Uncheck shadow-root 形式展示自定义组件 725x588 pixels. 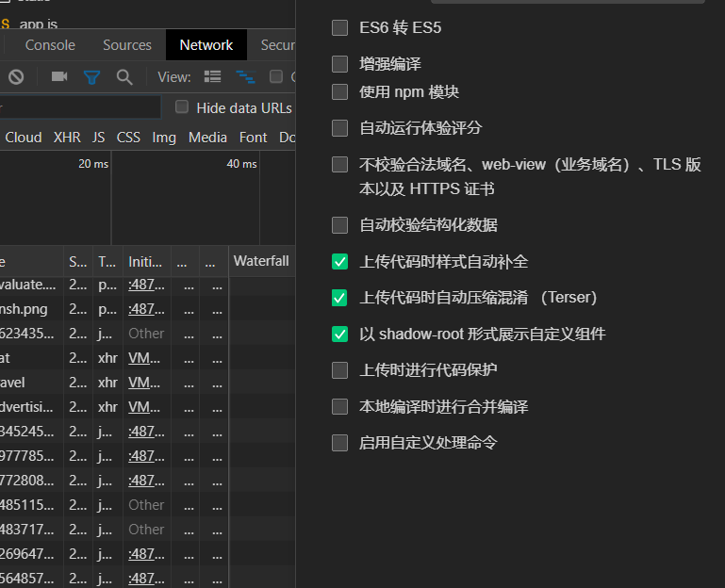coord(339,334)
